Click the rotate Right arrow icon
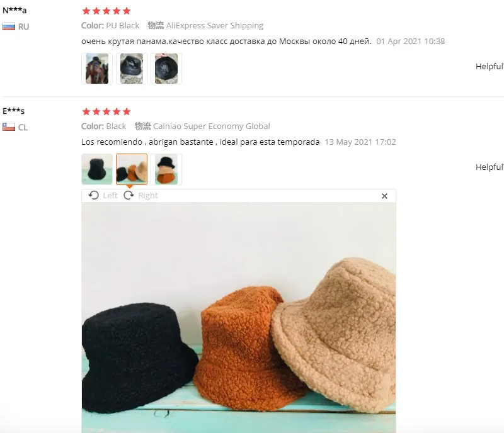Image resolution: width=504 pixels, height=433 pixels. [x=129, y=195]
